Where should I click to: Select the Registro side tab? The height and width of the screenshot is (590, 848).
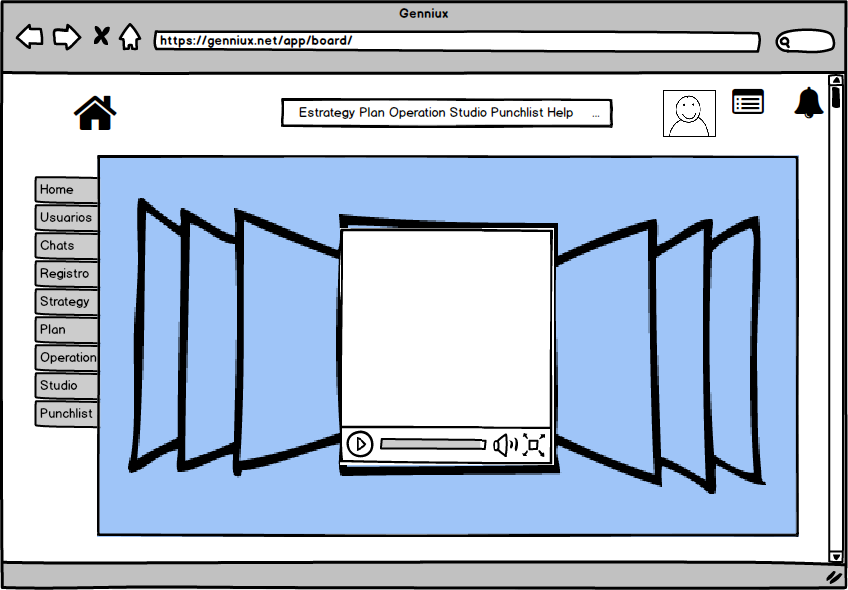(67, 274)
